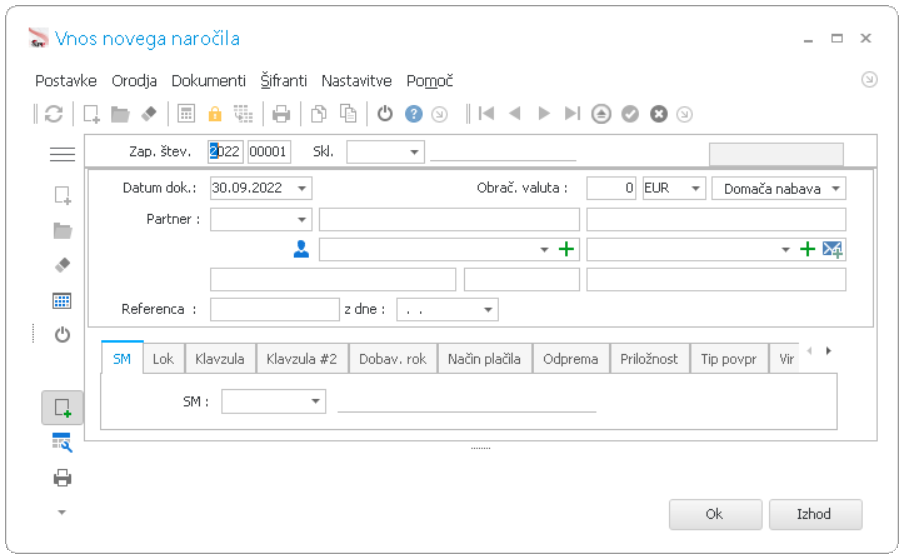Viewport: 905px width, 560px height.
Task: Switch to the Način plačila tab
Action: click(x=484, y=359)
